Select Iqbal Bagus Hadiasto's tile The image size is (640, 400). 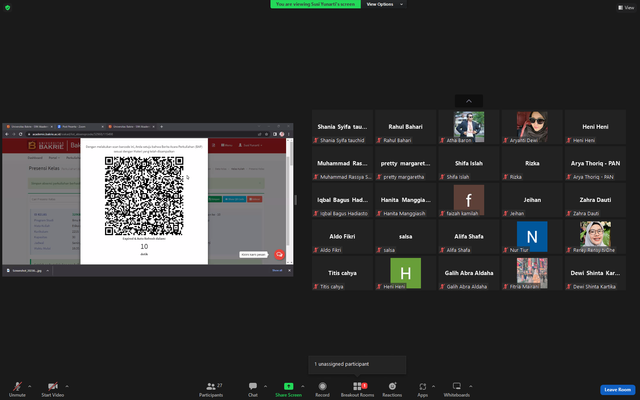[x=342, y=200]
